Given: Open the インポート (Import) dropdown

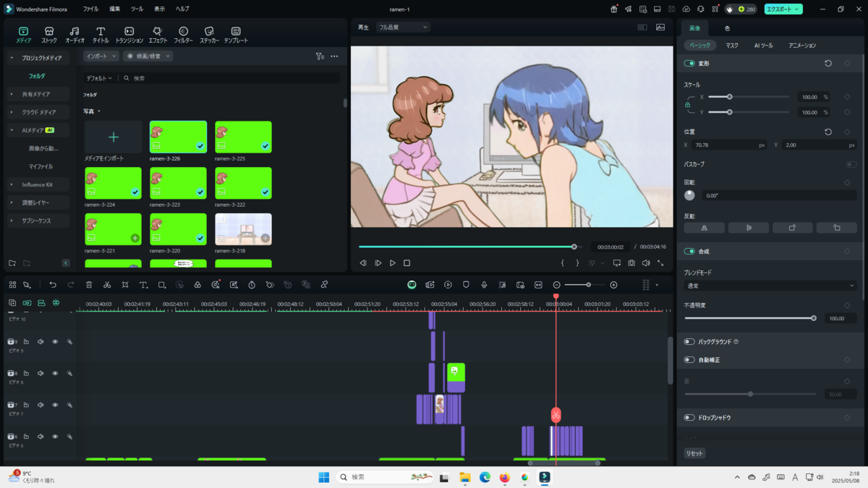Looking at the screenshot, I should 101,56.
